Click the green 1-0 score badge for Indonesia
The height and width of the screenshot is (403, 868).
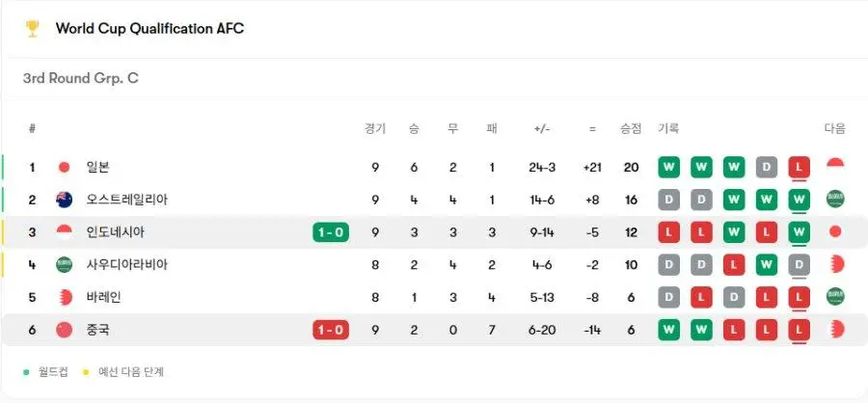pyautogui.click(x=331, y=232)
